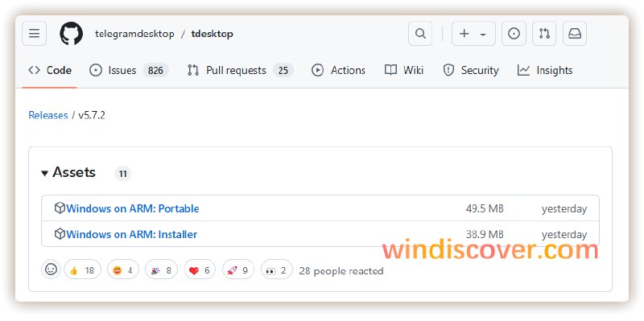The height and width of the screenshot is (321, 644).
Task: Open the global issues circle icon
Action: tap(514, 34)
